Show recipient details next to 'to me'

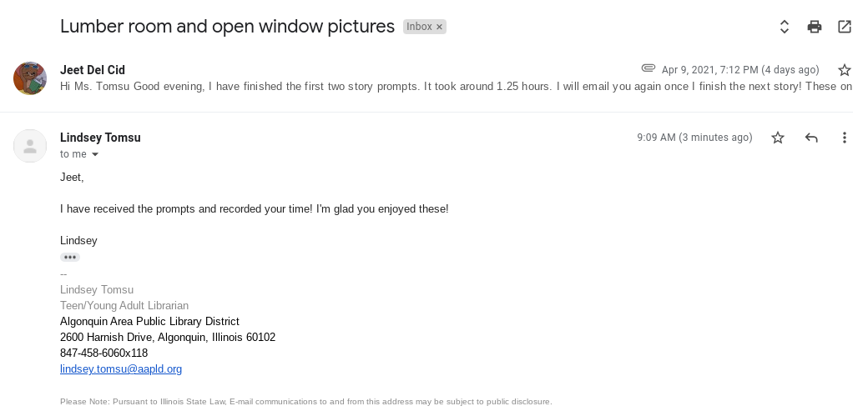click(x=95, y=155)
